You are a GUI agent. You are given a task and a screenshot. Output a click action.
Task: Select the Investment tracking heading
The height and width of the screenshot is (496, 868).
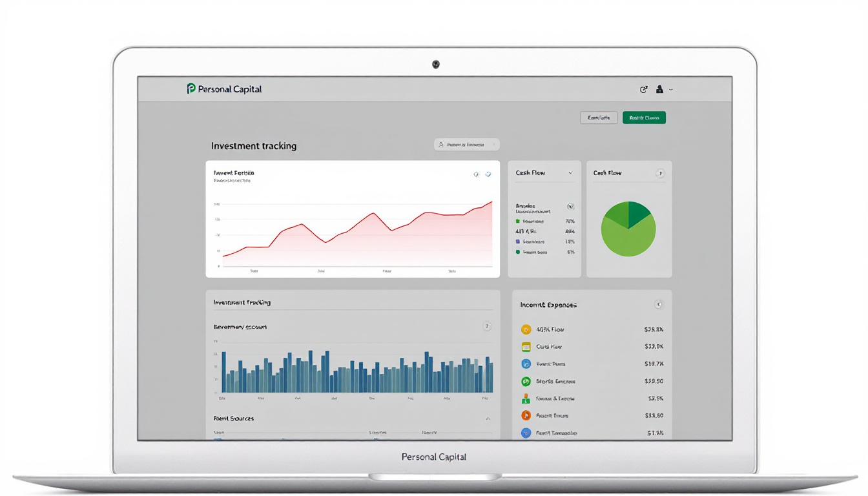[253, 146]
